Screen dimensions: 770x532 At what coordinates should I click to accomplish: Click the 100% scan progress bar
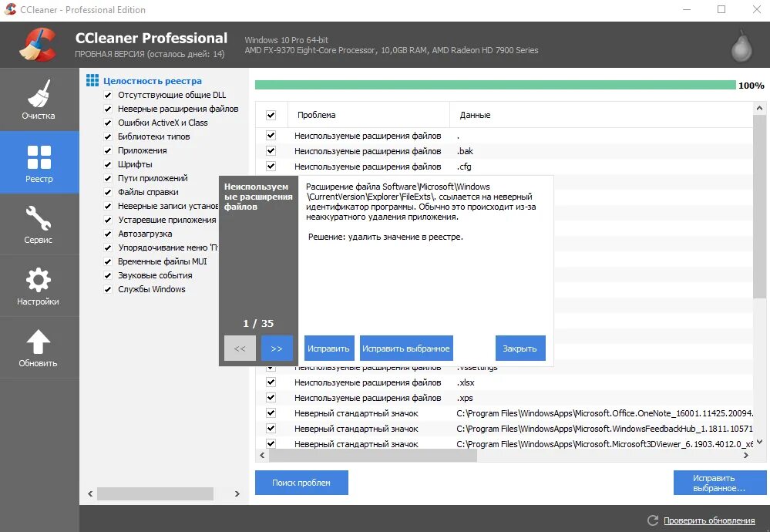click(495, 85)
